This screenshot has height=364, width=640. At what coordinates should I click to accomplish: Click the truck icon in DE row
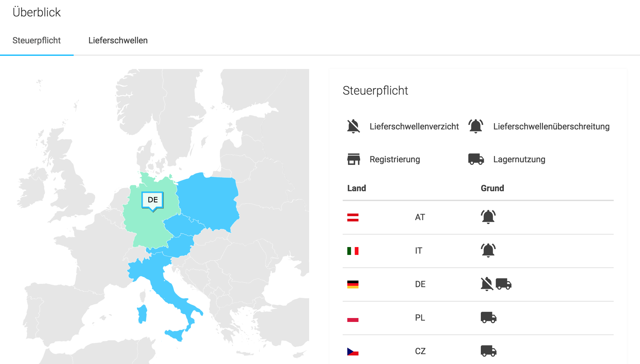click(504, 284)
